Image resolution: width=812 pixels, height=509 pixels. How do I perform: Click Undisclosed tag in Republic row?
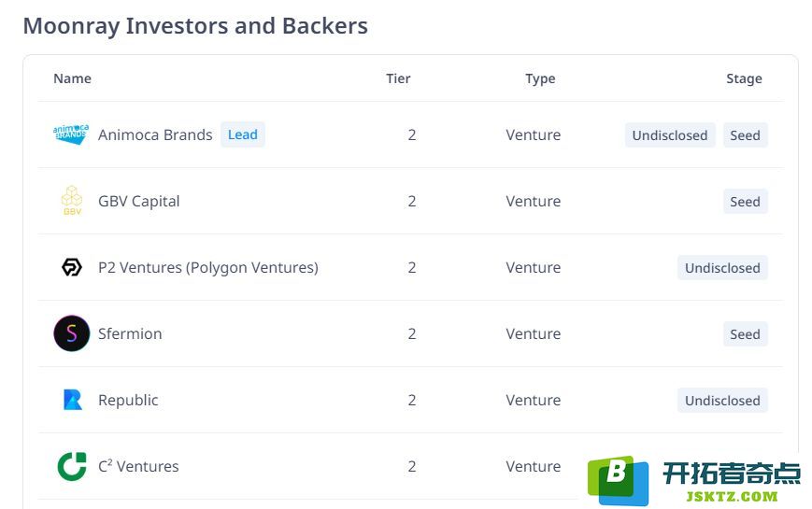click(722, 401)
